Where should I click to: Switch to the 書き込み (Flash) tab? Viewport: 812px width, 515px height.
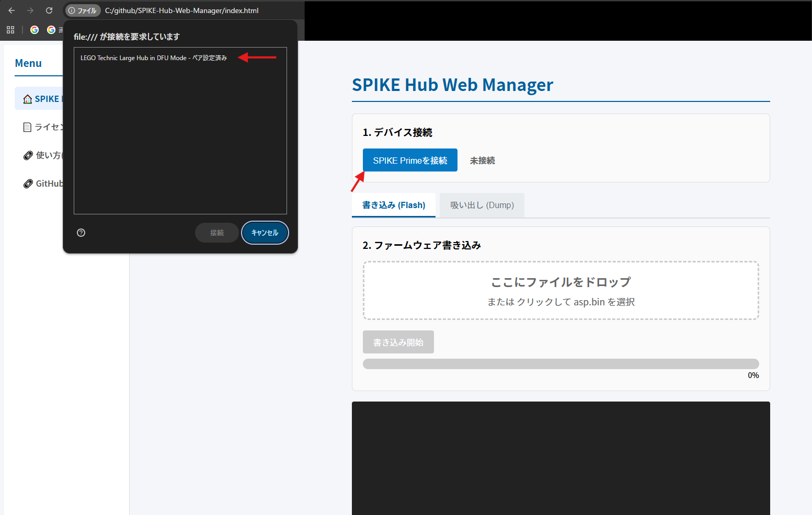394,205
